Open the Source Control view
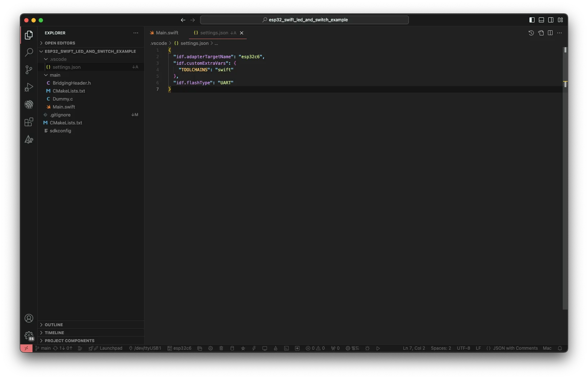Screen dimensions: 588x379 [29, 70]
